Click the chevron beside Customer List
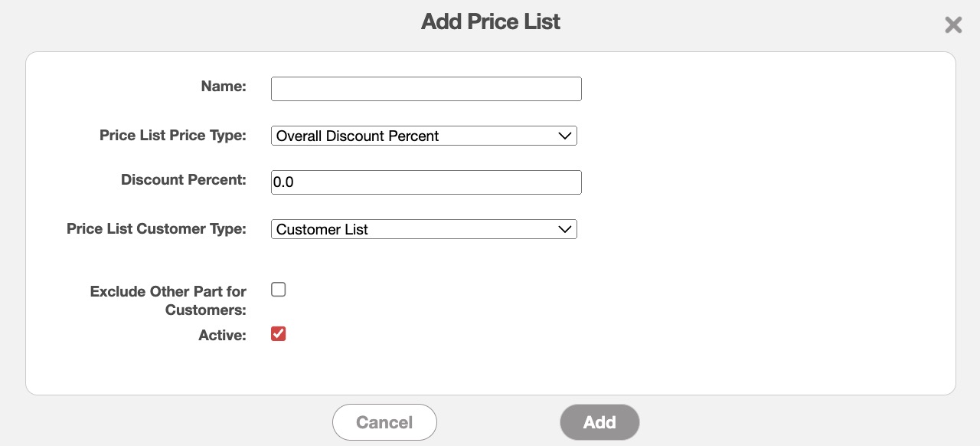 [565, 229]
